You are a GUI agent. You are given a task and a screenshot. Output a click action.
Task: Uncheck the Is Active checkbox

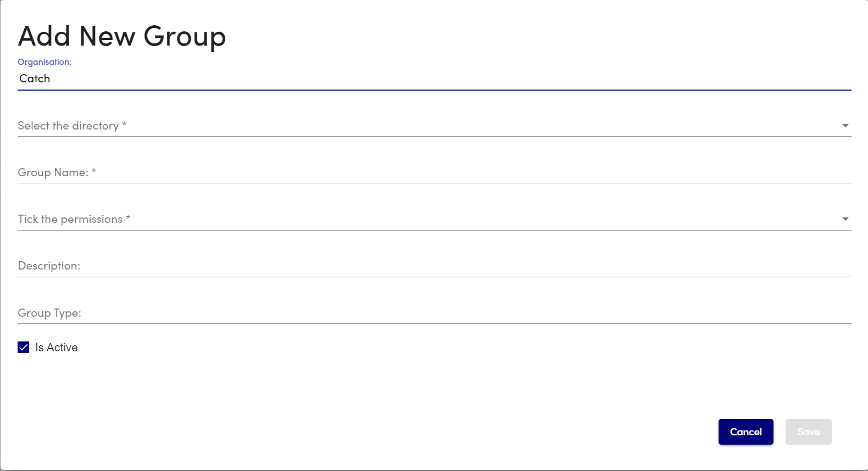tap(24, 347)
